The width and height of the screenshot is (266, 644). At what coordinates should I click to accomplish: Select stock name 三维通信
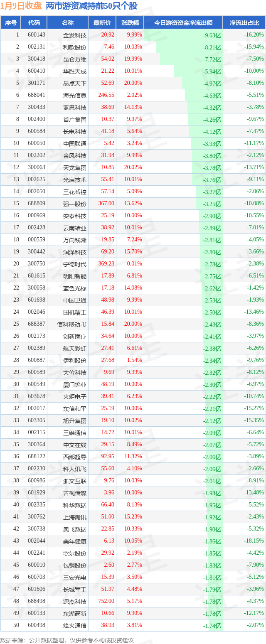(x=75, y=433)
